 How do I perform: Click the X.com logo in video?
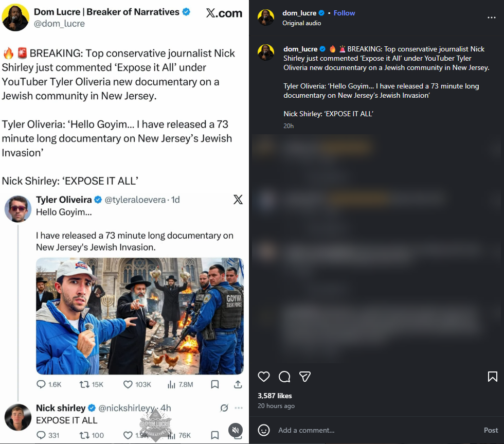tap(224, 14)
